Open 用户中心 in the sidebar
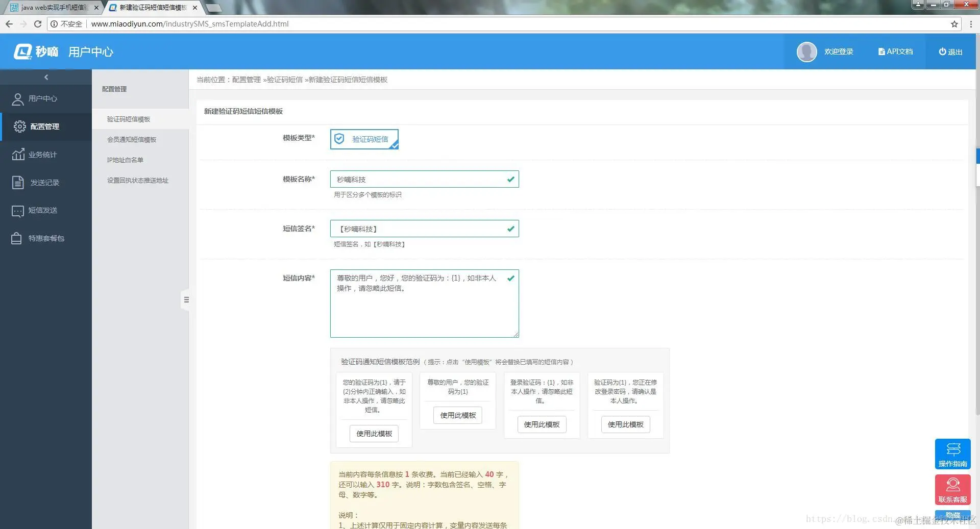This screenshot has height=529, width=980. click(x=46, y=98)
